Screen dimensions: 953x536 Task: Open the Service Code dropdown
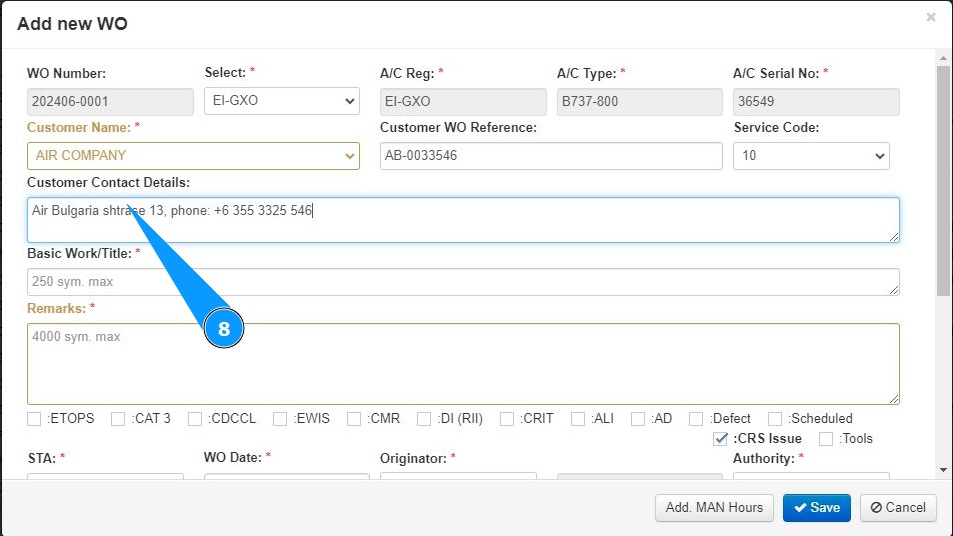click(x=811, y=156)
